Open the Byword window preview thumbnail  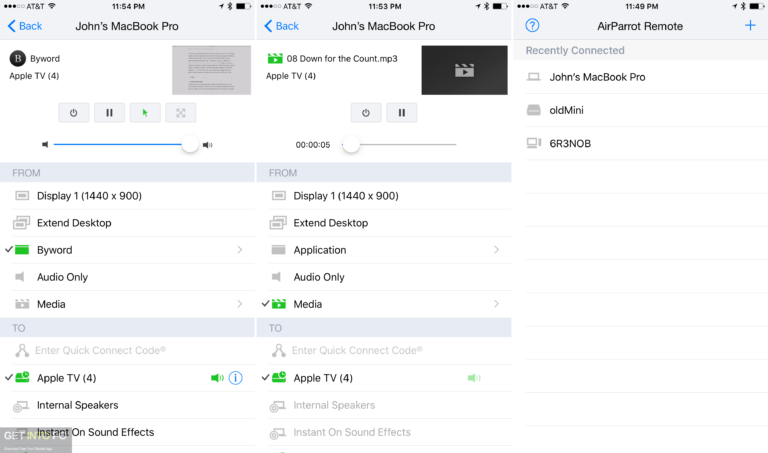[x=212, y=70]
